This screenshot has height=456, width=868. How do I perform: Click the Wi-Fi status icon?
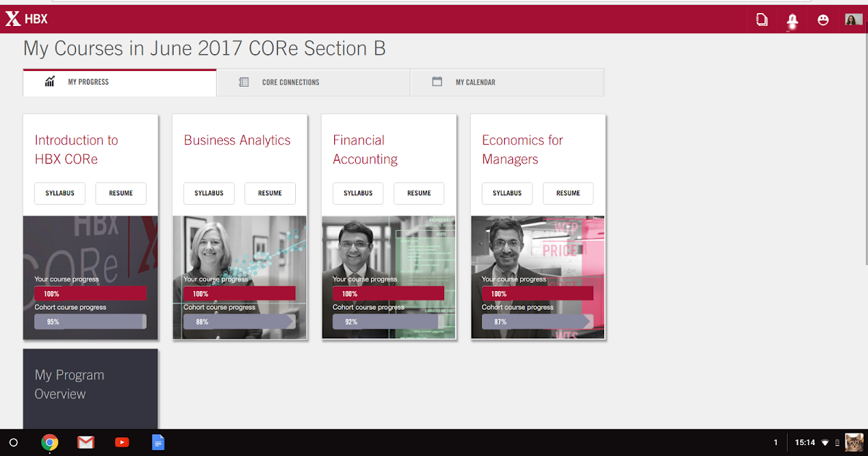[x=825, y=442]
